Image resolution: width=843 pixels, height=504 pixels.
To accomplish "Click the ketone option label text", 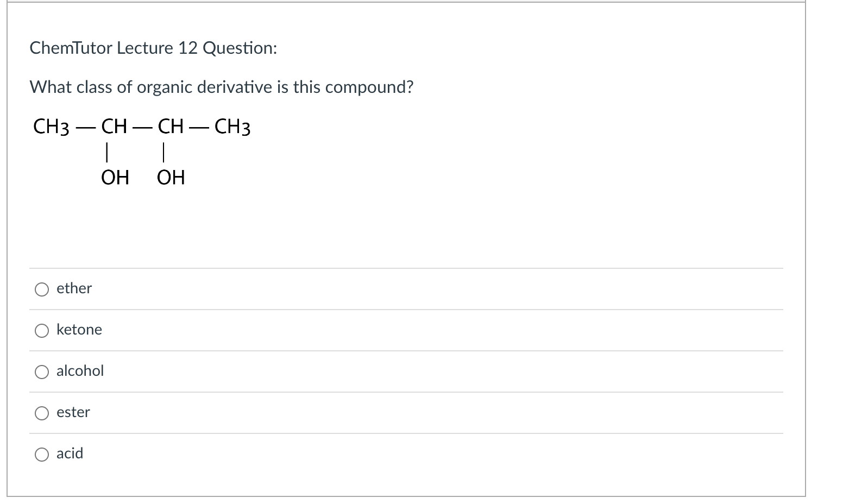I will click(x=80, y=330).
